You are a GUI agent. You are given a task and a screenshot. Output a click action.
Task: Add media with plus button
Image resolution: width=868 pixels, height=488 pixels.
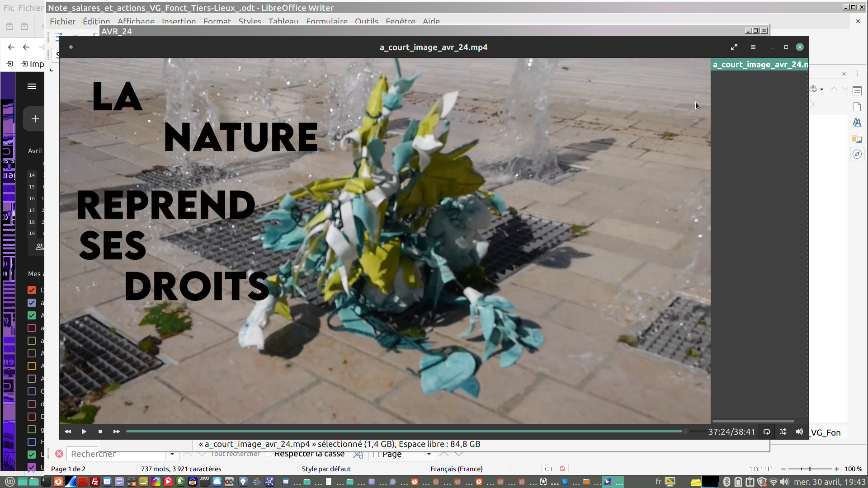tap(71, 47)
